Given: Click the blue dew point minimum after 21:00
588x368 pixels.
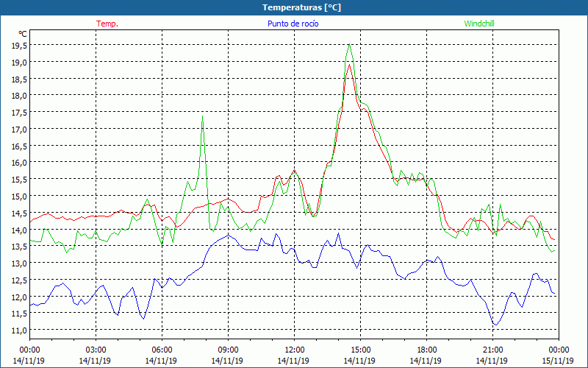Looking at the screenshot, I should (495, 325).
